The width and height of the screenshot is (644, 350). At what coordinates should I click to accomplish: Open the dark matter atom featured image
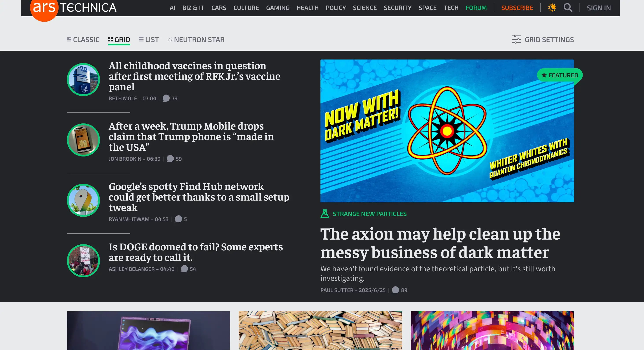(x=447, y=131)
